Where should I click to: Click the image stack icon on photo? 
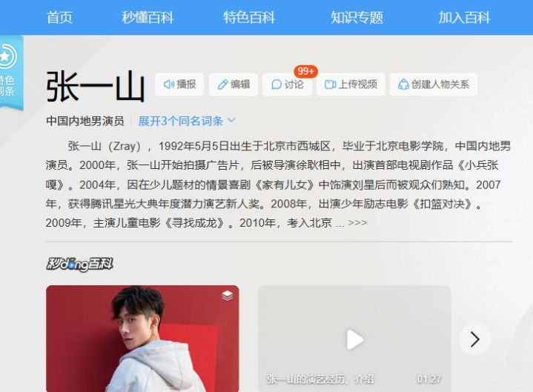[228, 296]
